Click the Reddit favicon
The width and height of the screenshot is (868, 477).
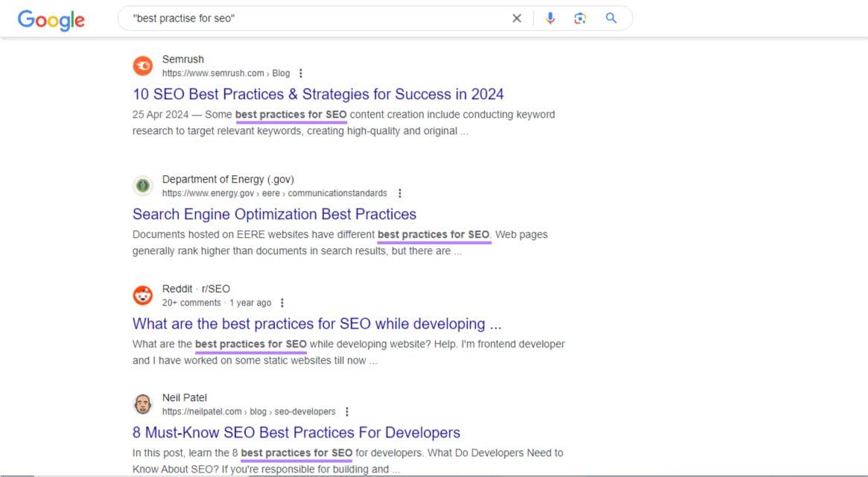point(143,295)
